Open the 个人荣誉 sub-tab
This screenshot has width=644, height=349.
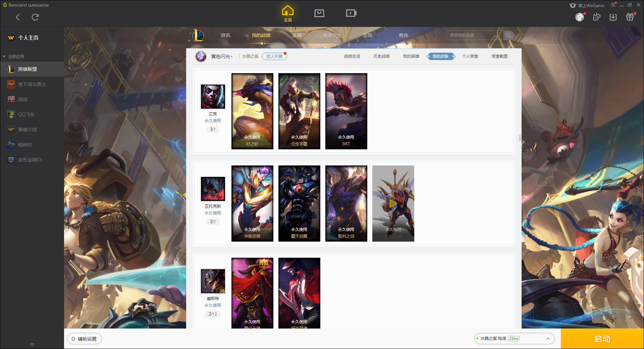point(470,56)
